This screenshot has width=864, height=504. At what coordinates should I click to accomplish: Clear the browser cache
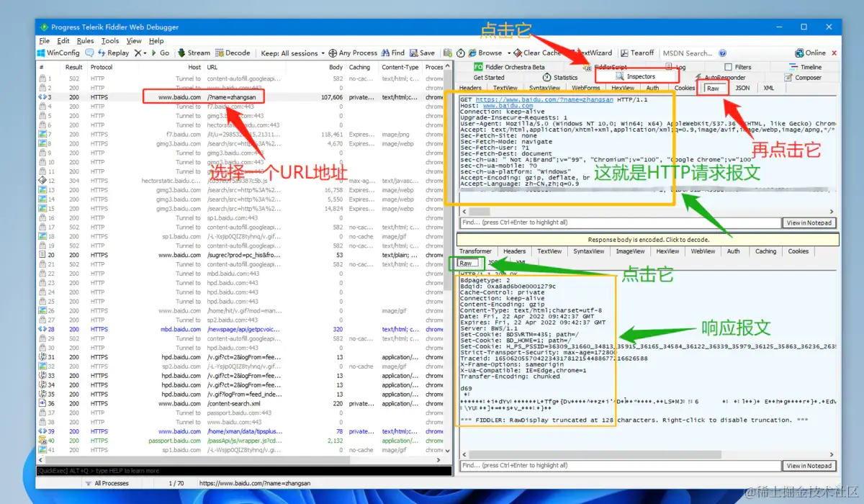click(538, 53)
